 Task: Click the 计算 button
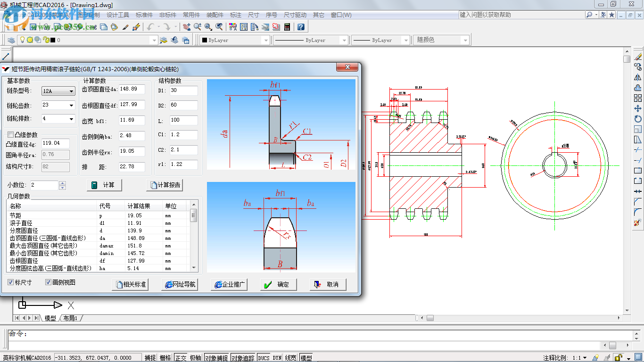[x=104, y=185]
